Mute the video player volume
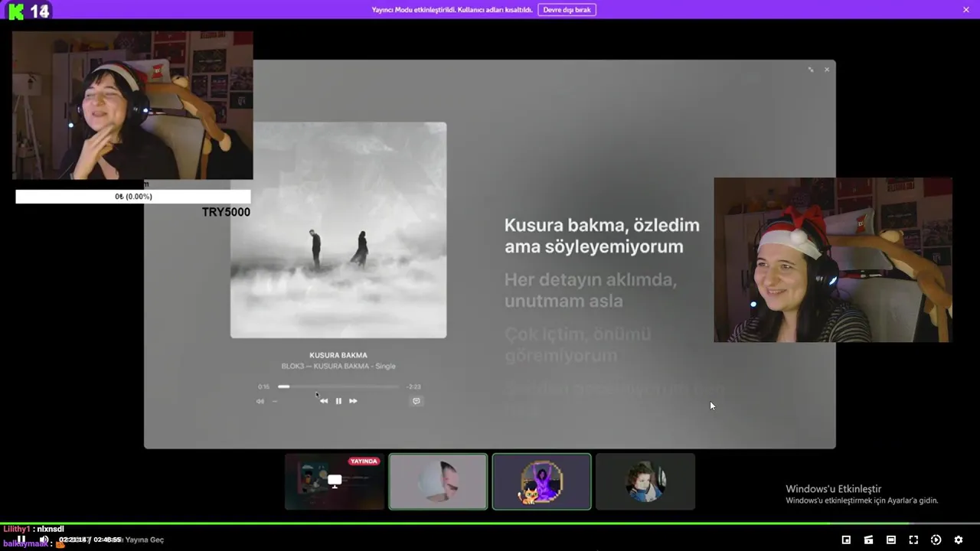Screen dimensions: 980x551 (44, 540)
